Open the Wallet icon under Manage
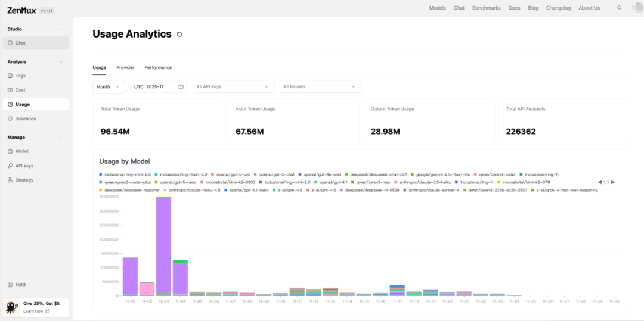Viewport: 644px width, 321px height. 10,152
